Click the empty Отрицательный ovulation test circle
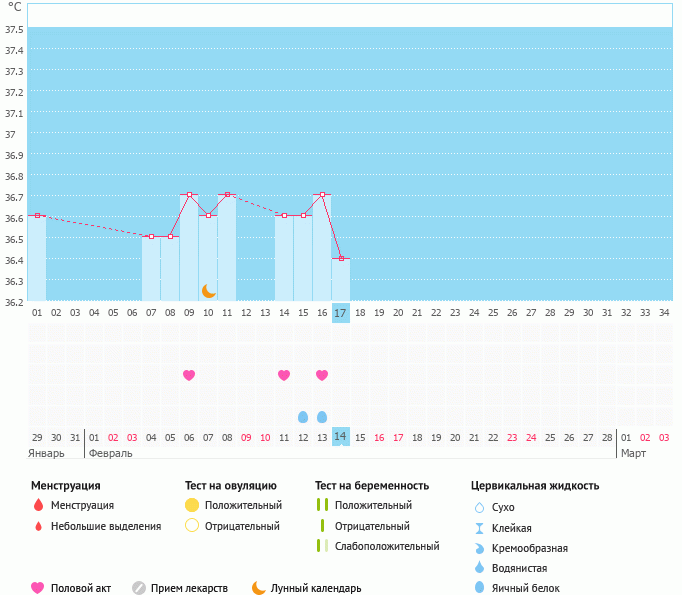The image size is (682, 595). [x=192, y=526]
